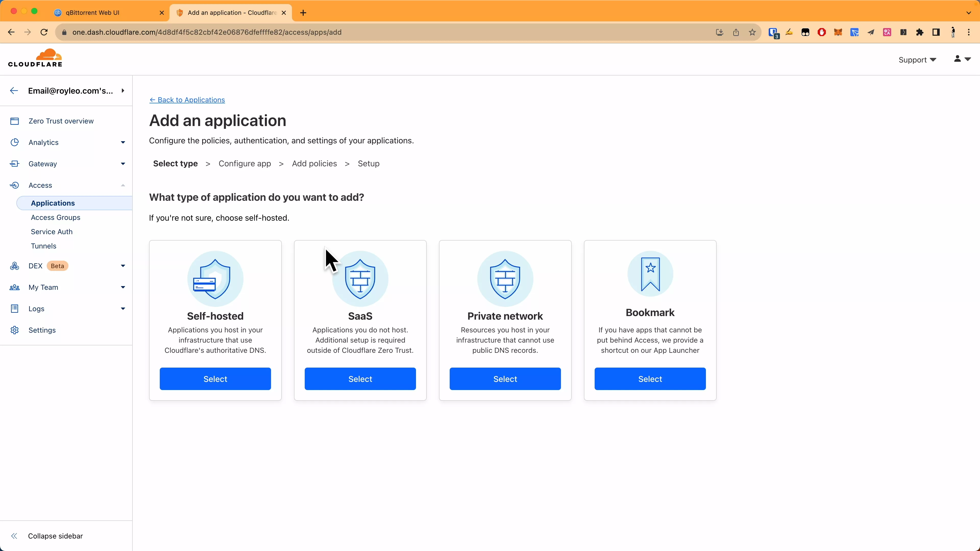Click Back to Applications link
The width and height of the screenshot is (980, 551).
[187, 100]
